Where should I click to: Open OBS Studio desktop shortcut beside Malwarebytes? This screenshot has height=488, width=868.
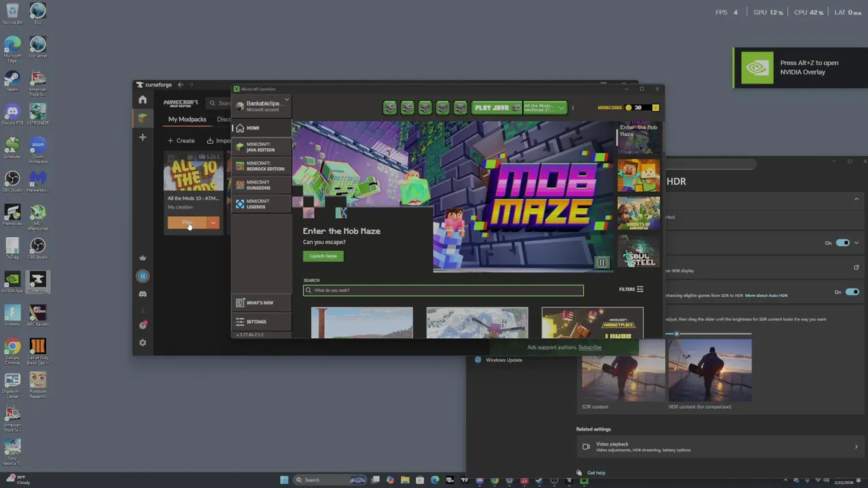coord(12,181)
